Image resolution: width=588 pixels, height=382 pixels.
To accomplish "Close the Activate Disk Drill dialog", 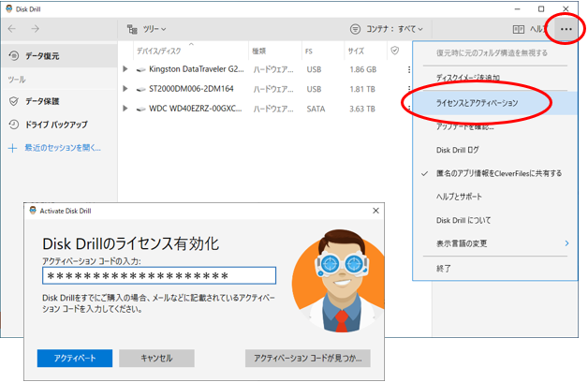I will tap(375, 211).
